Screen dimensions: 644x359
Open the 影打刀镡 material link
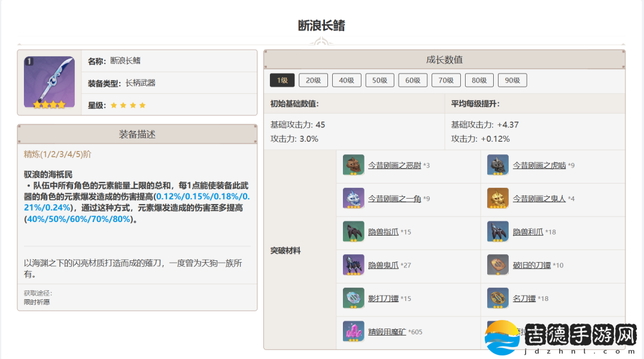coord(383,299)
